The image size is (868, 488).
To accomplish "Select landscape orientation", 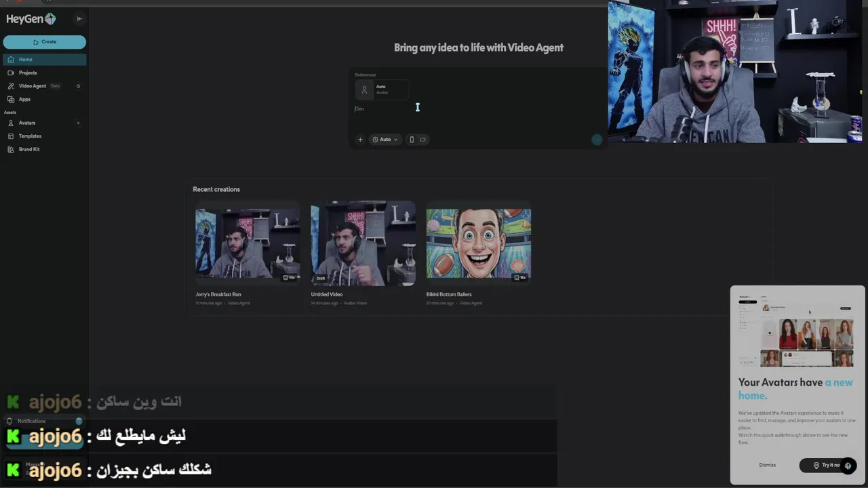I will [x=422, y=140].
